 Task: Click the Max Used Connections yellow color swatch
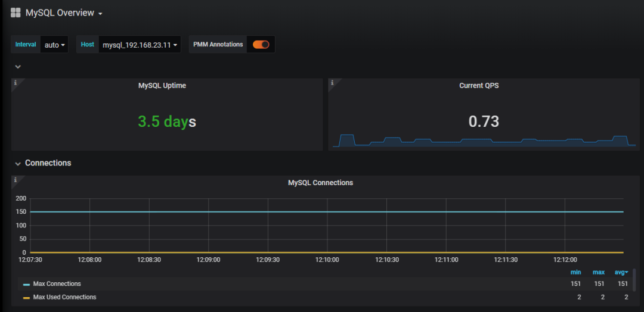pyautogui.click(x=26, y=298)
